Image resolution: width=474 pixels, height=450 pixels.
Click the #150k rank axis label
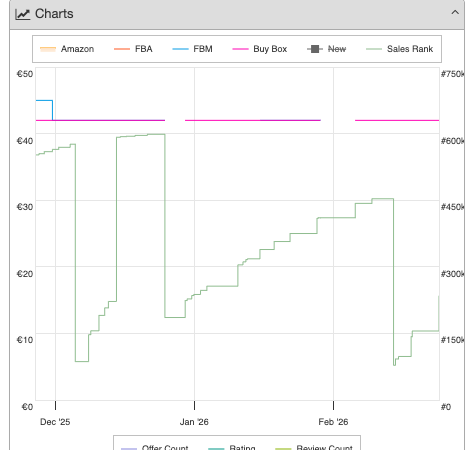(x=452, y=340)
